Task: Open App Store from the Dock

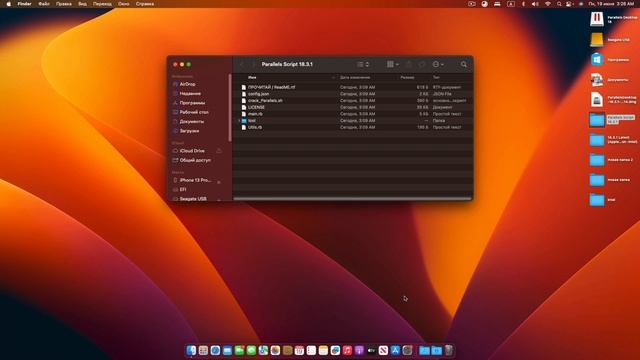Action: click(x=395, y=350)
